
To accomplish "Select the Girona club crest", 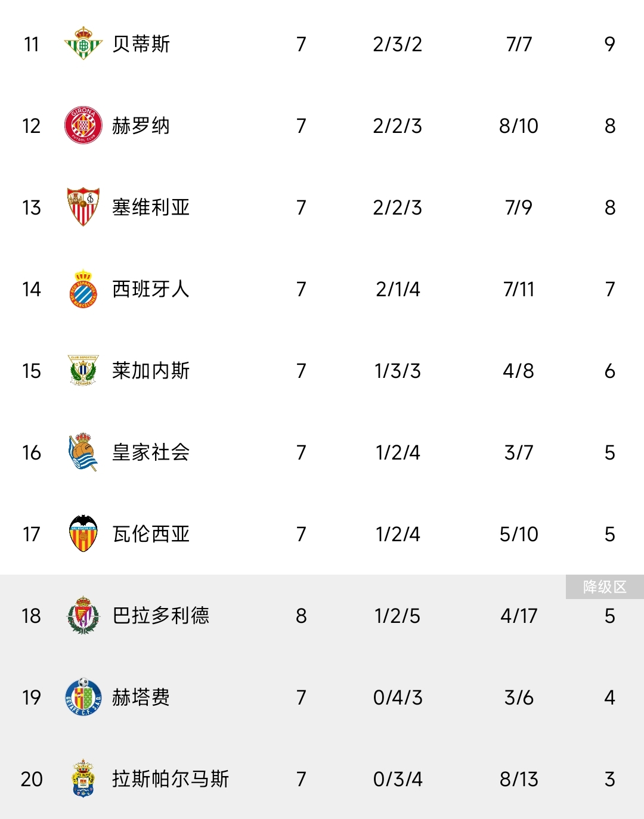I will pos(83,125).
